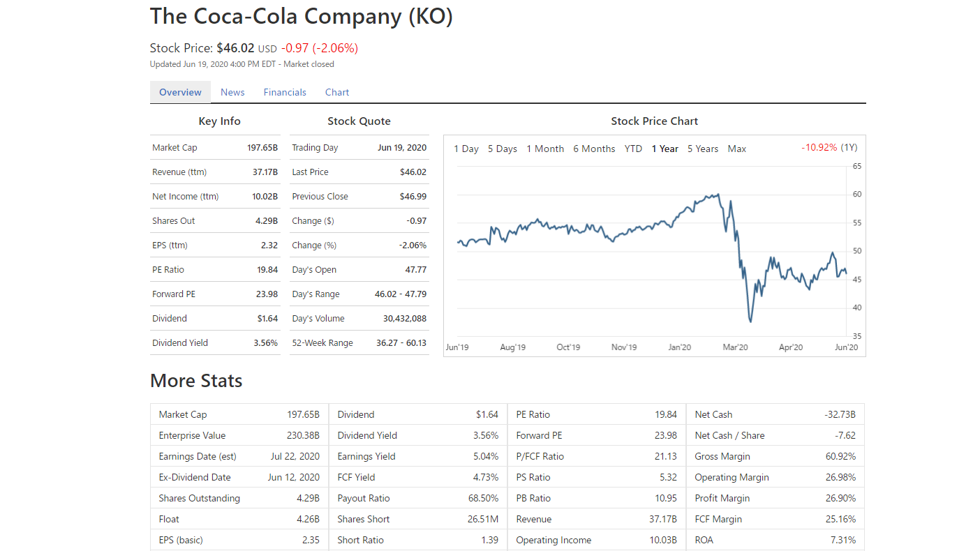Select the 5 Years chart range
Viewport: 980px width, 551px height.
(703, 149)
